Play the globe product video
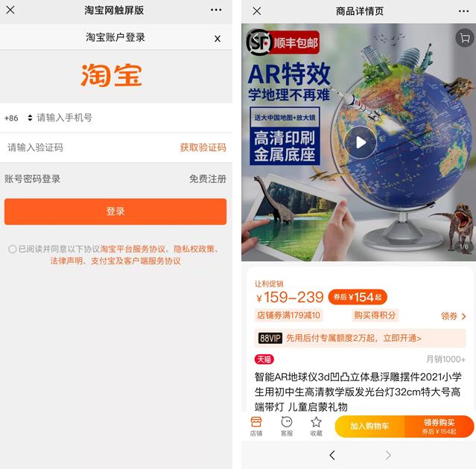 [x=361, y=142]
